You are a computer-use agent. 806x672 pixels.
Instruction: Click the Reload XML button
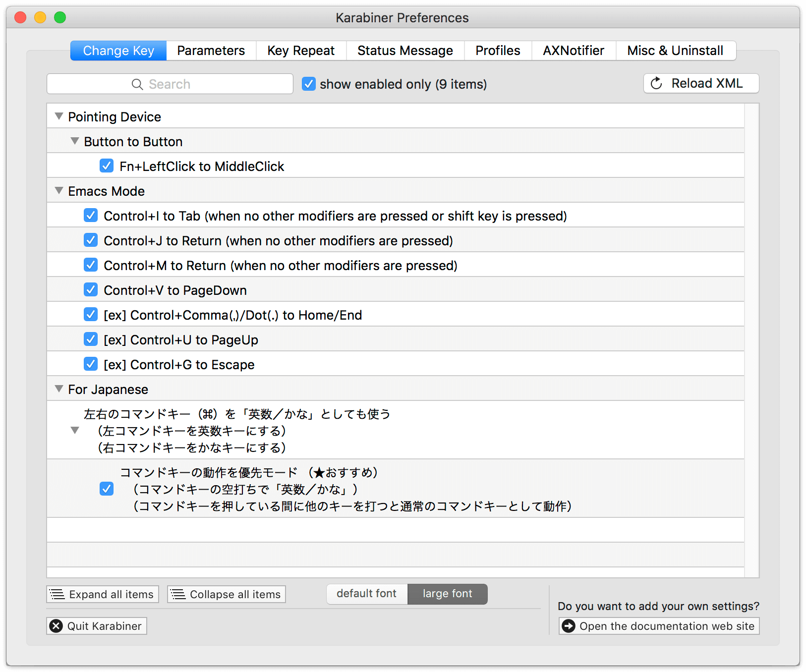pyautogui.click(x=701, y=83)
